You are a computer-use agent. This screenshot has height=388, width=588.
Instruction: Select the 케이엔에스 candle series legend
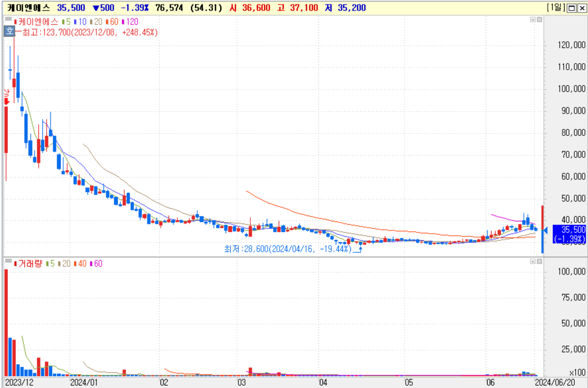coord(36,21)
